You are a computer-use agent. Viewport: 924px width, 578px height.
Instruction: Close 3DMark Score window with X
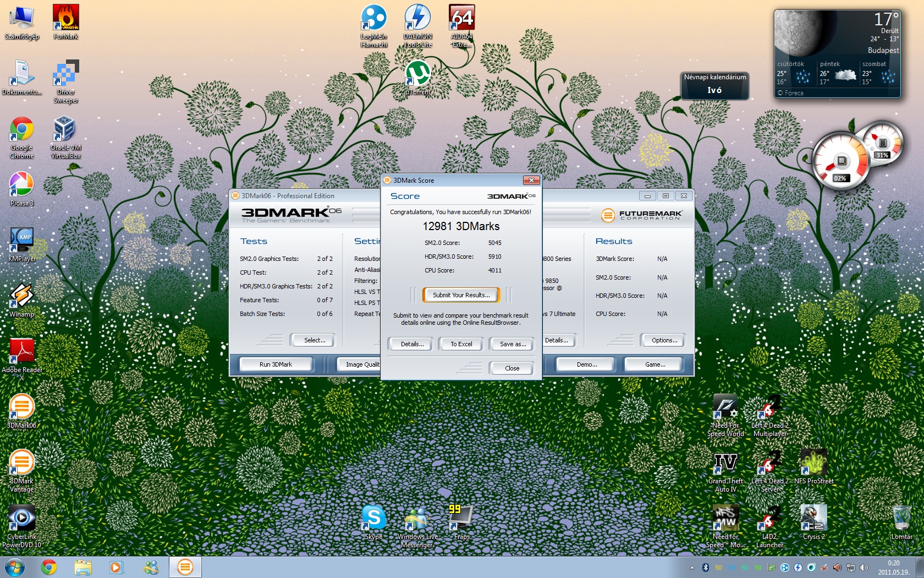[531, 180]
